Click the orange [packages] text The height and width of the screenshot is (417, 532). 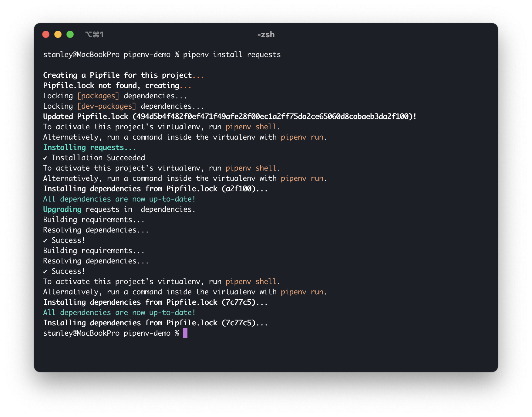coord(98,96)
